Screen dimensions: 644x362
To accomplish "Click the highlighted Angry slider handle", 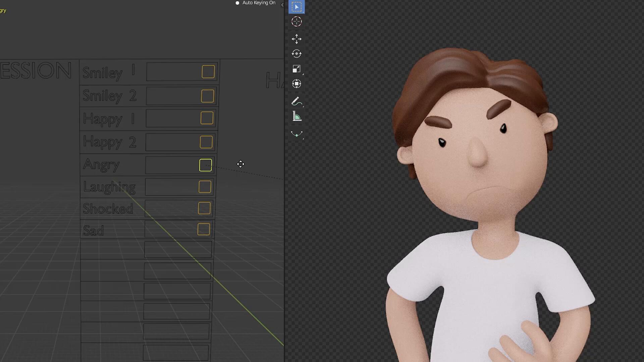I will coord(206,165).
